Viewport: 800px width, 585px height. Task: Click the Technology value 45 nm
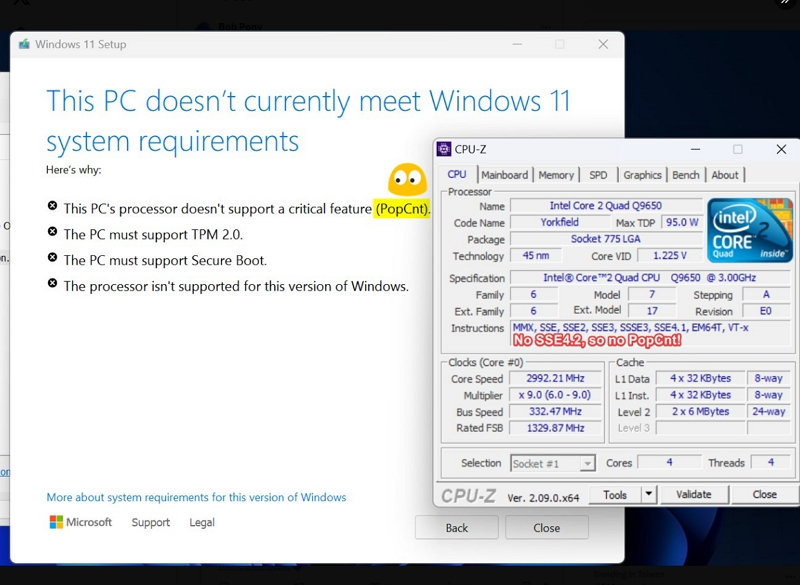click(536, 256)
